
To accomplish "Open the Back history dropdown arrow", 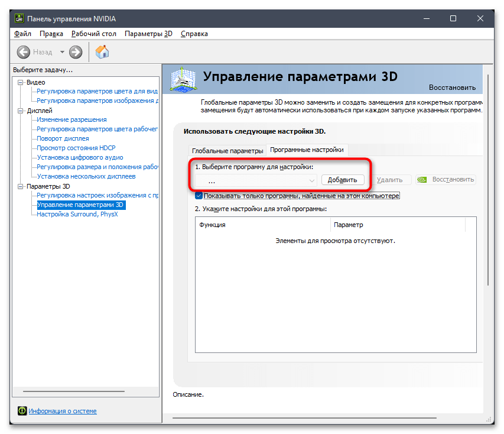I will point(62,52).
